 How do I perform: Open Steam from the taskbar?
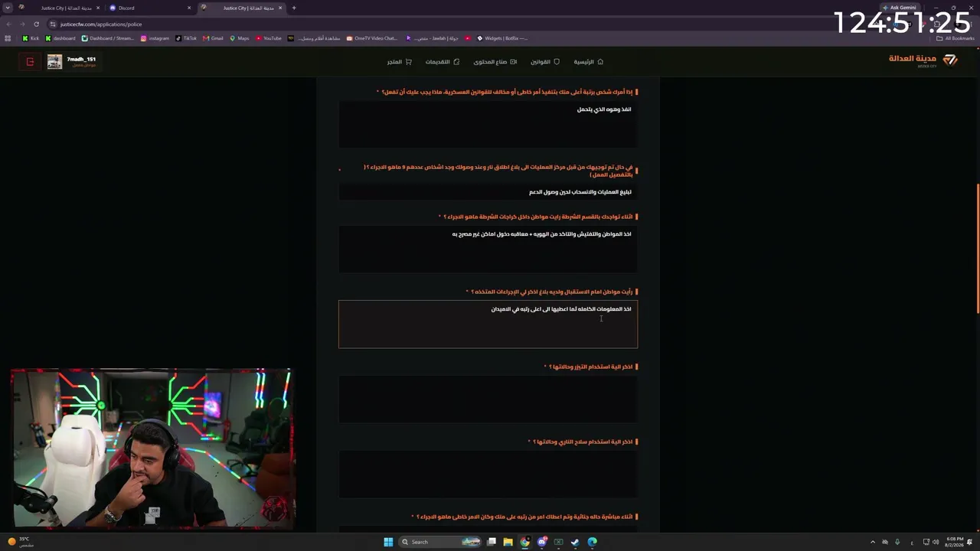click(x=575, y=542)
